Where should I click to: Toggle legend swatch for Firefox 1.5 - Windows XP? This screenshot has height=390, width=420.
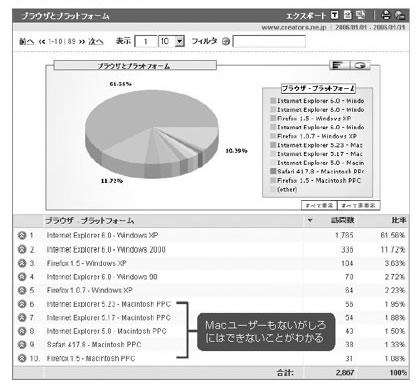click(273, 118)
